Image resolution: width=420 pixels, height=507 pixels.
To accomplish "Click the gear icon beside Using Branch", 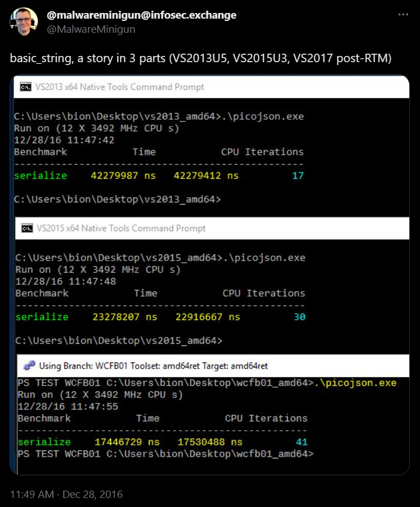I will point(29,366).
